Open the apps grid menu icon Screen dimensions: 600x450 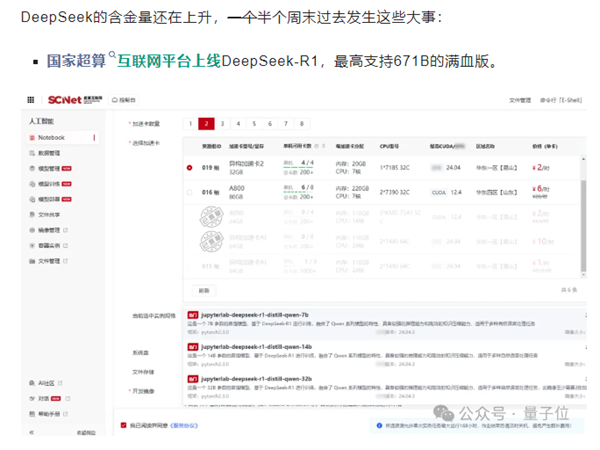point(30,100)
